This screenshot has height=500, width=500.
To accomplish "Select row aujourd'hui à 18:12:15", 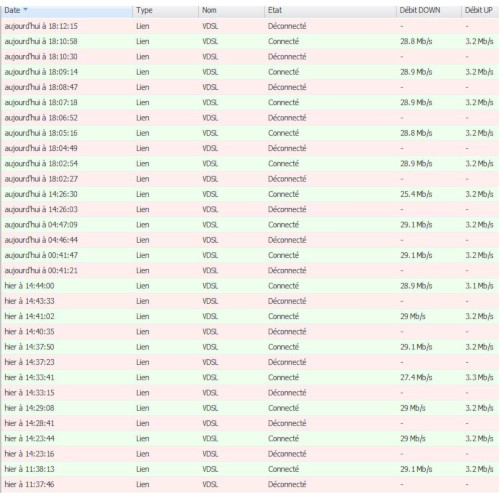I will [250, 26].
